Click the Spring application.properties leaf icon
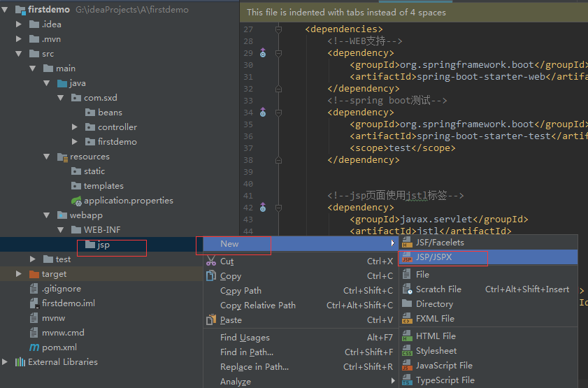This screenshot has height=388, width=588. pos(76,201)
